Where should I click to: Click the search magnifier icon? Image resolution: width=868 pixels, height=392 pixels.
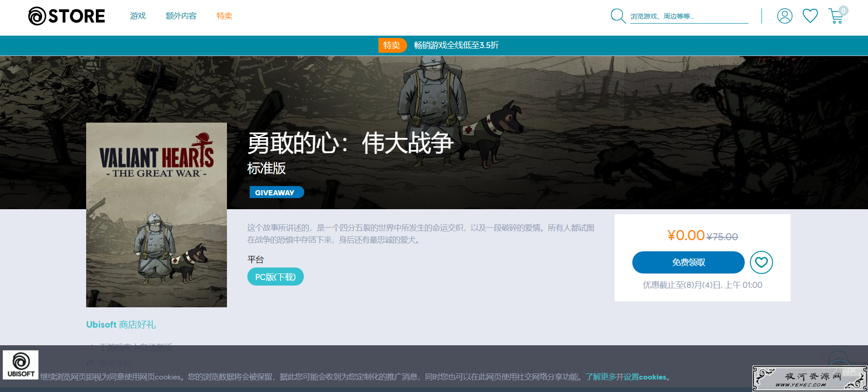point(618,16)
